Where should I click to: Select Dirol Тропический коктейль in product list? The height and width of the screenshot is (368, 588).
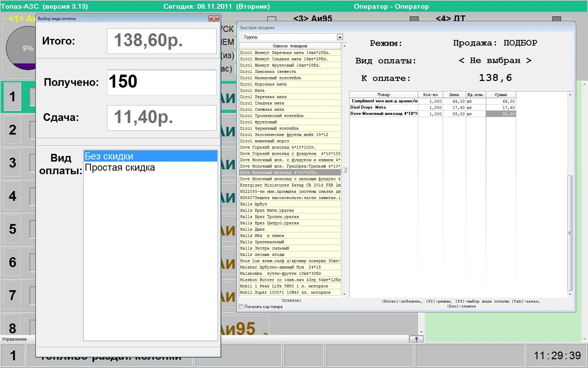[x=290, y=116]
